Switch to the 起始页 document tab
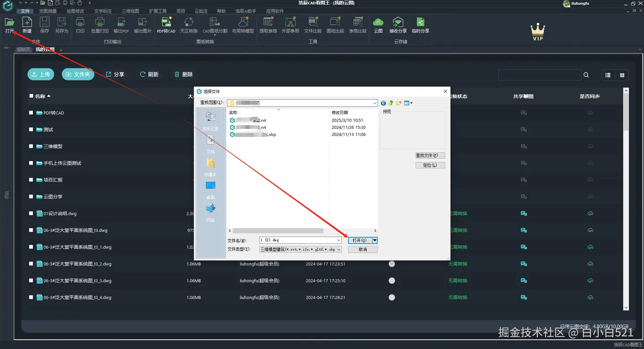 click(x=24, y=50)
